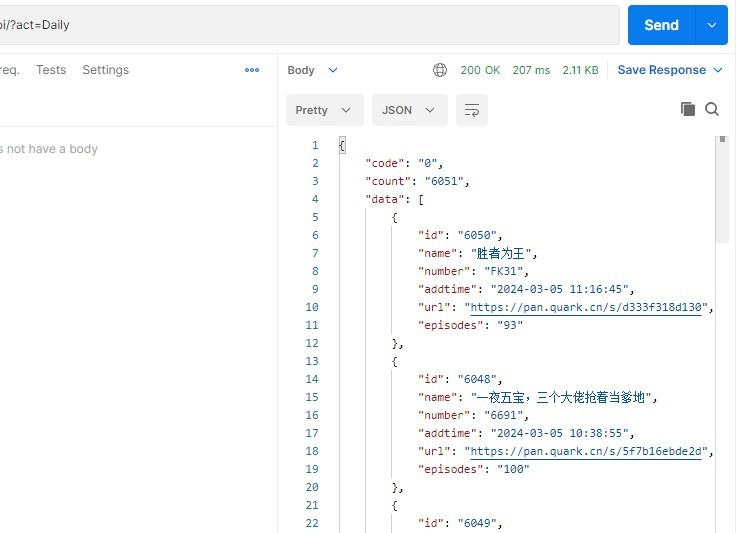Click the response panel vertical scrollbar
The image size is (739, 533).
[x=722, y=191]
